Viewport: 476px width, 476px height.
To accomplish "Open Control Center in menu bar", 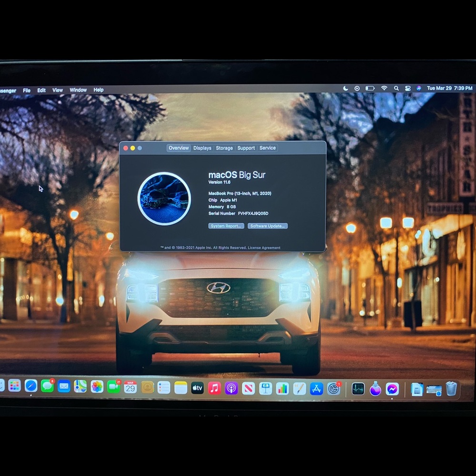I will [408, 89].
